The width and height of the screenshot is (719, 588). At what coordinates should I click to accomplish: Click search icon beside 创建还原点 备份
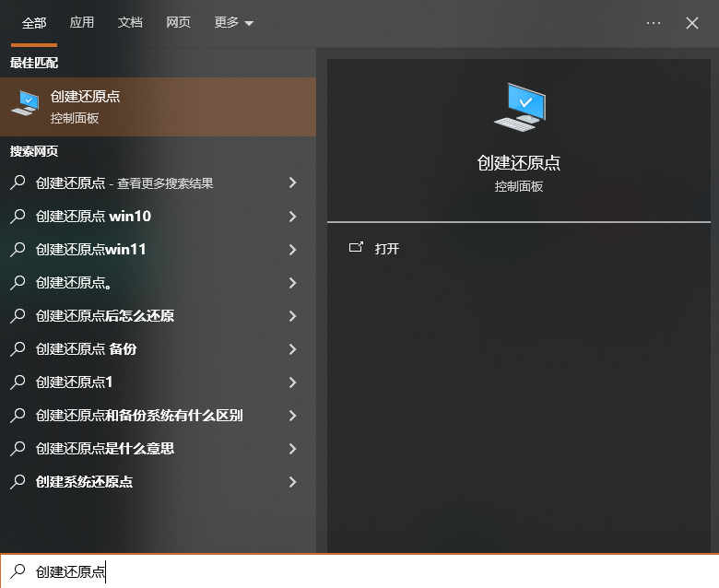pos(18,348)
